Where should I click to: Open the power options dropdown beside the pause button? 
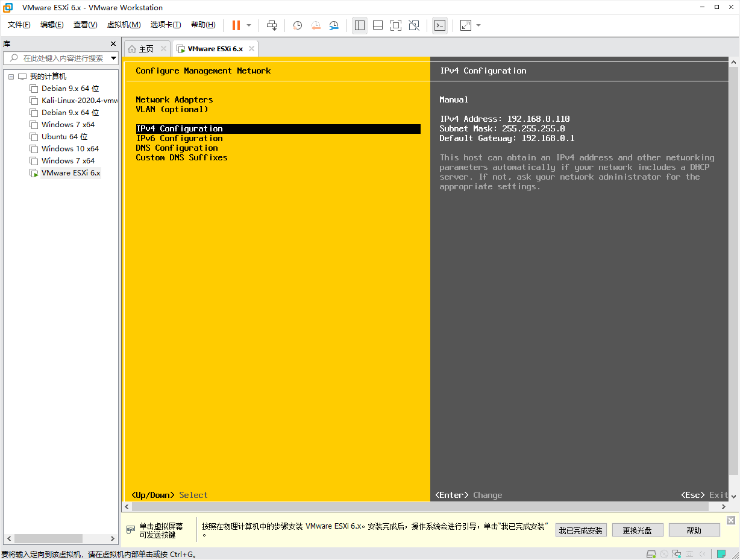249,25
